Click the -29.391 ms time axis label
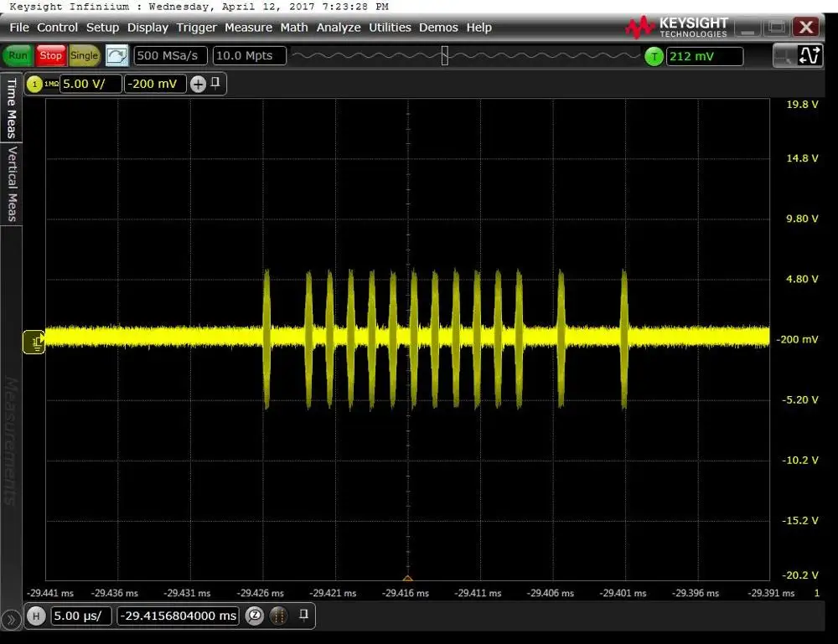 tap(771, 593)
